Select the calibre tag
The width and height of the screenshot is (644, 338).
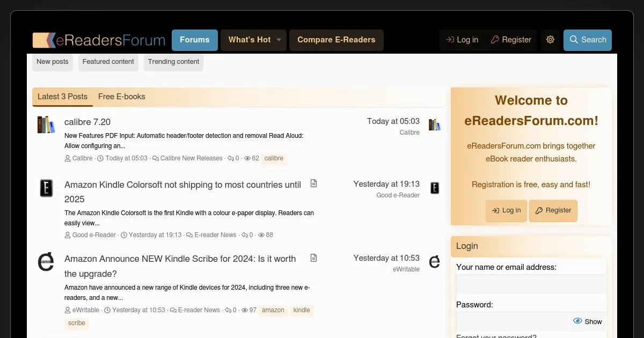[x=274, y=158]
